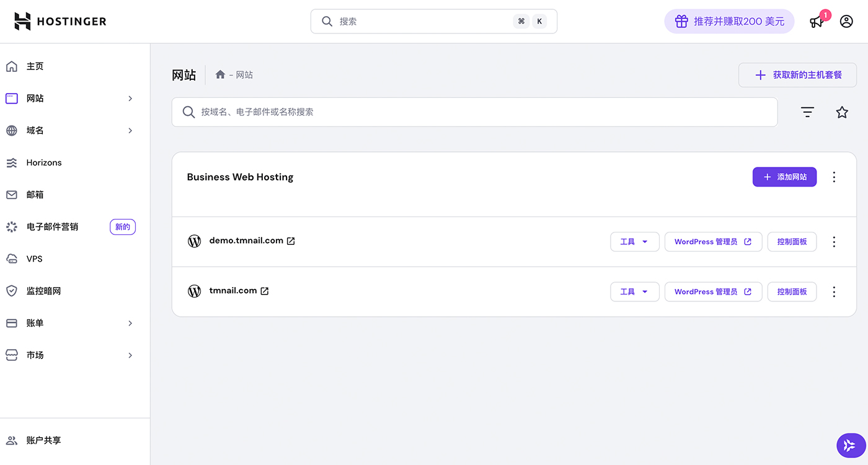Click the breadcrumb home icon
The image size is (868, 465).
click(x=220, y=74)
